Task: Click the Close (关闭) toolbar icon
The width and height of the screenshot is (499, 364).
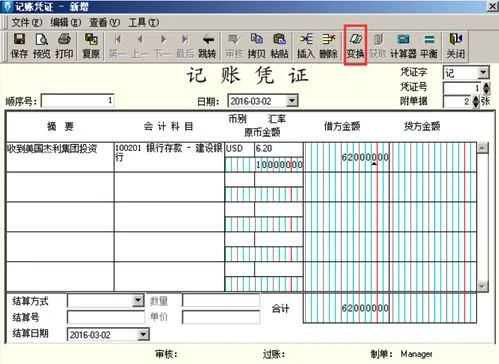Action: click(456, 46)
